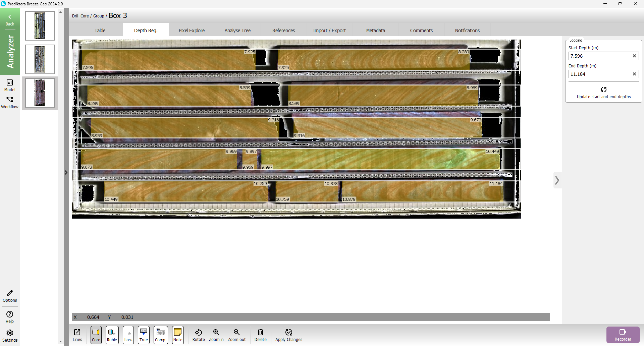This screenshot has width=644, height=346.
Task: Zoom out of the core image
Action: click(x=236, y=335)
